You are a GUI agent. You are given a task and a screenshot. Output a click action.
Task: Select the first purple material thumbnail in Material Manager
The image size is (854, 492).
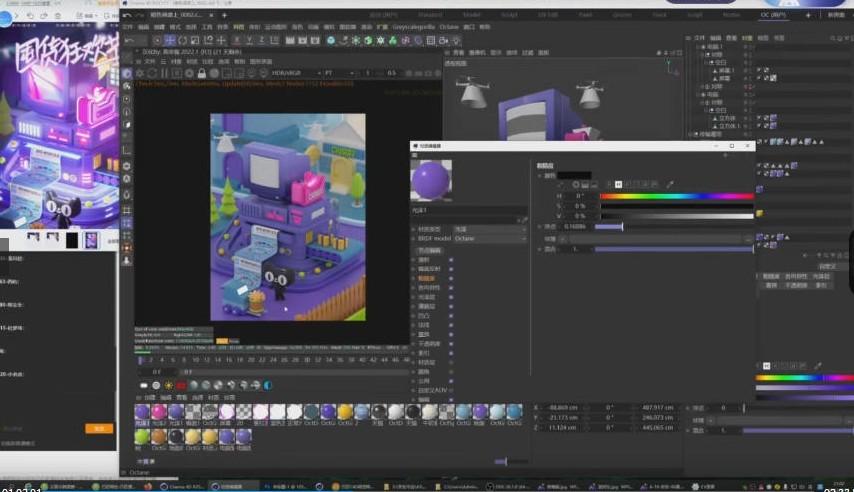(141, 412)
